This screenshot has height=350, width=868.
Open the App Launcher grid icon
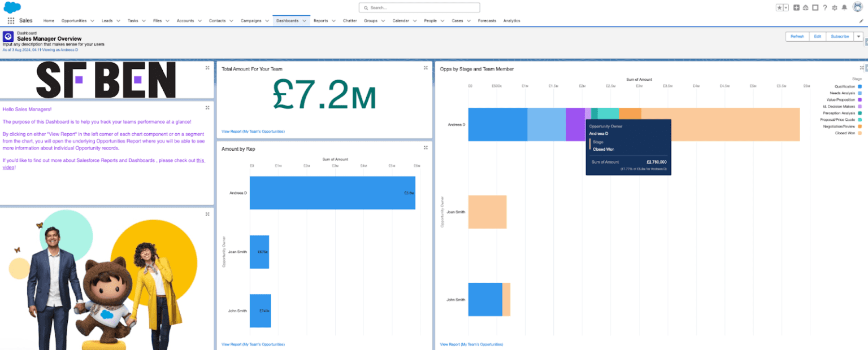(x=11, y=20)
